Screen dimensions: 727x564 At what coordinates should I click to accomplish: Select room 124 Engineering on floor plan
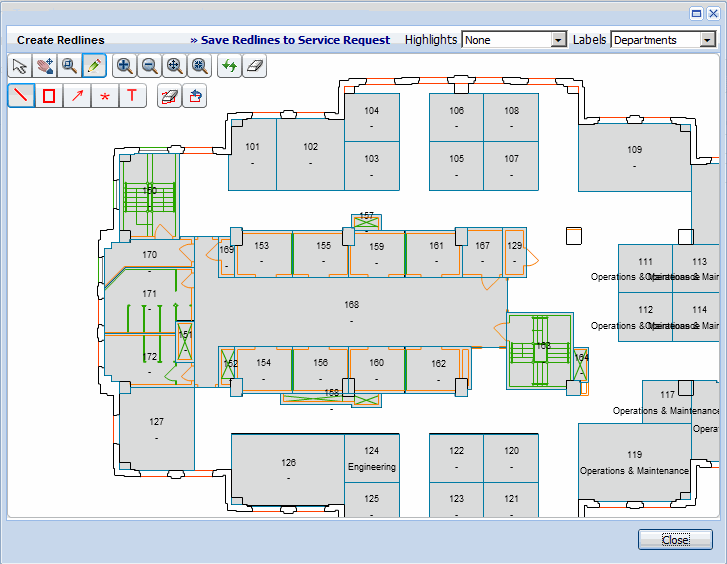pyautogui.click(x=371, y=458)
